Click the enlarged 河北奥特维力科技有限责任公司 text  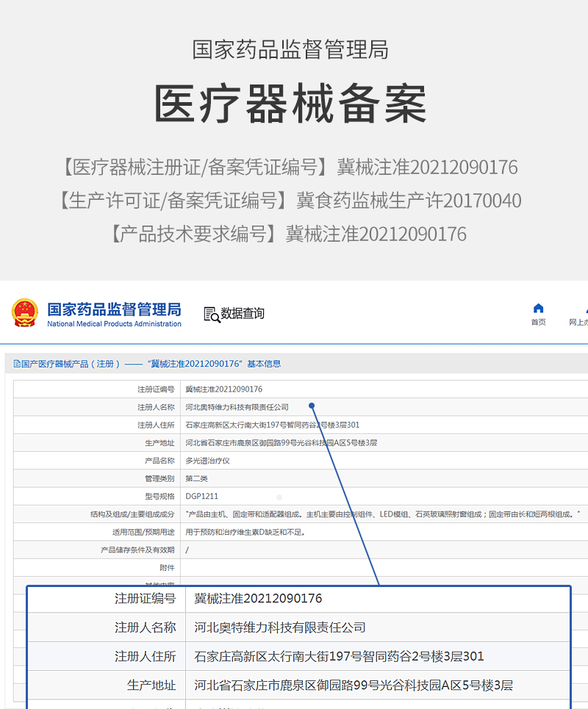[279, 627]
